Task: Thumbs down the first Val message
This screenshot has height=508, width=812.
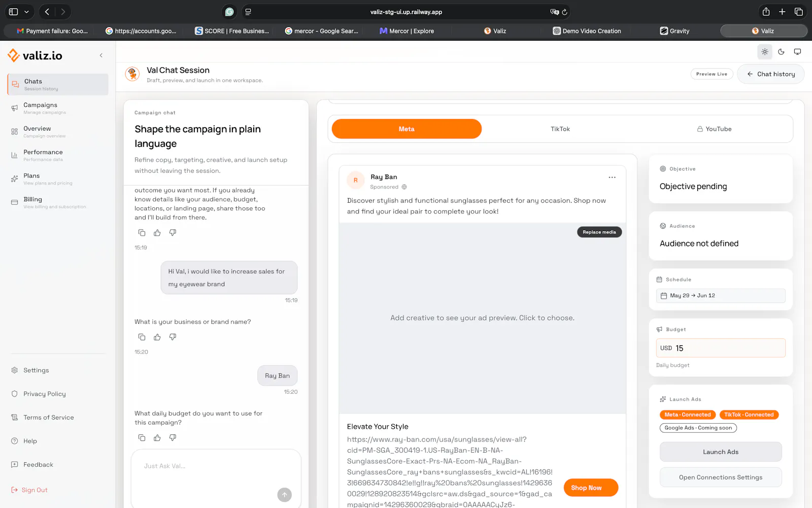Action: click(x=173, y=233)
